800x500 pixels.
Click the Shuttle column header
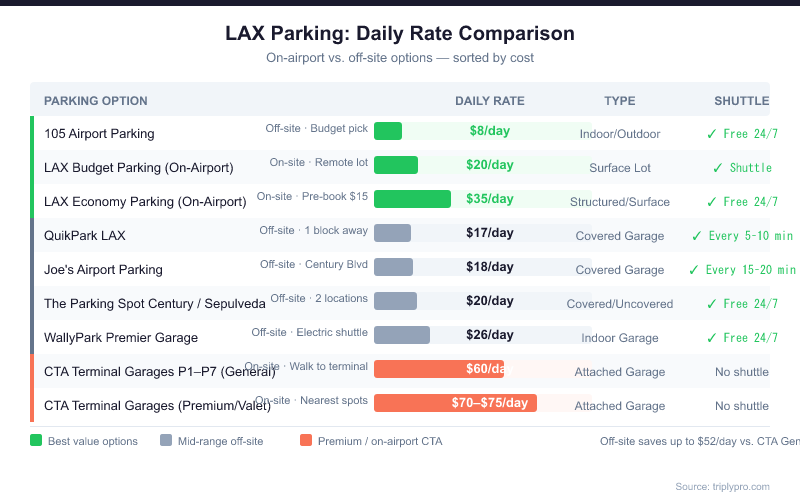coord(741,101)
